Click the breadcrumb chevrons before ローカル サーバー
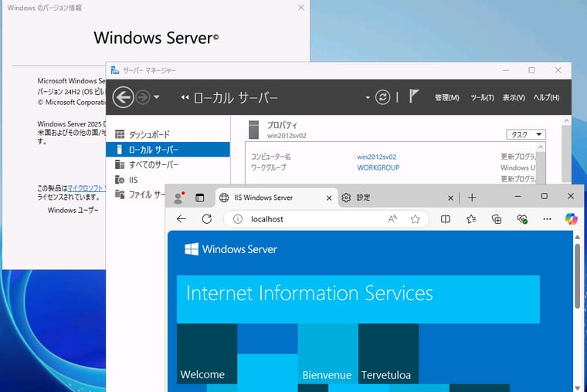587x392 pixels. 185,97
